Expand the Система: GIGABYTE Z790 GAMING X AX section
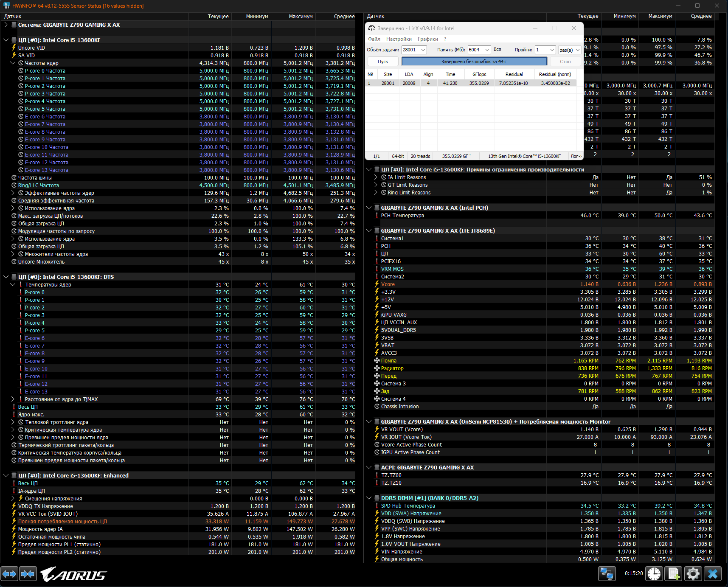Viewport: 728px width, 587px height. pos(6,25)
